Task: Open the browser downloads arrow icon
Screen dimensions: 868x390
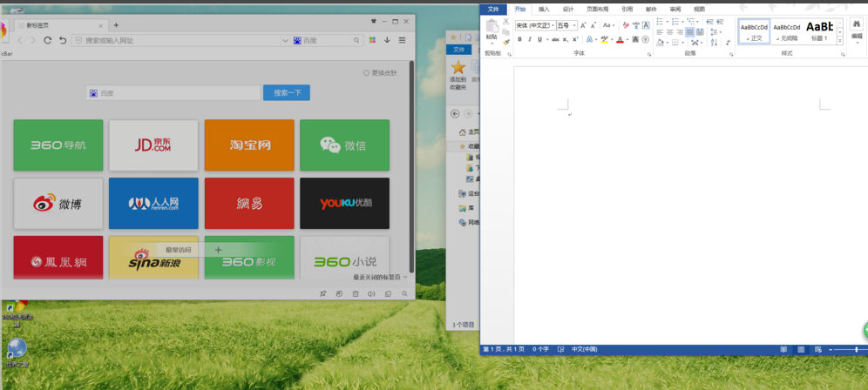Action: pos(387,40)
